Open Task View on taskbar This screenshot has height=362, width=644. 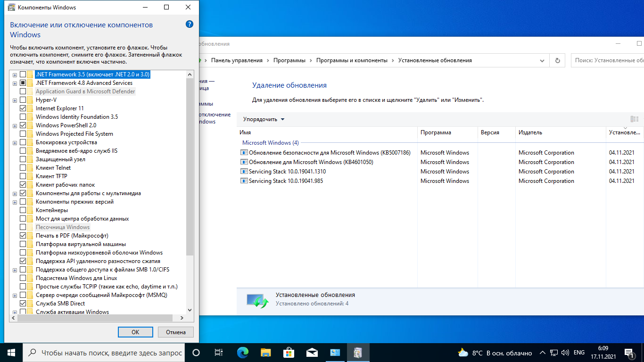pyautogui.click(x=219, y=353)
